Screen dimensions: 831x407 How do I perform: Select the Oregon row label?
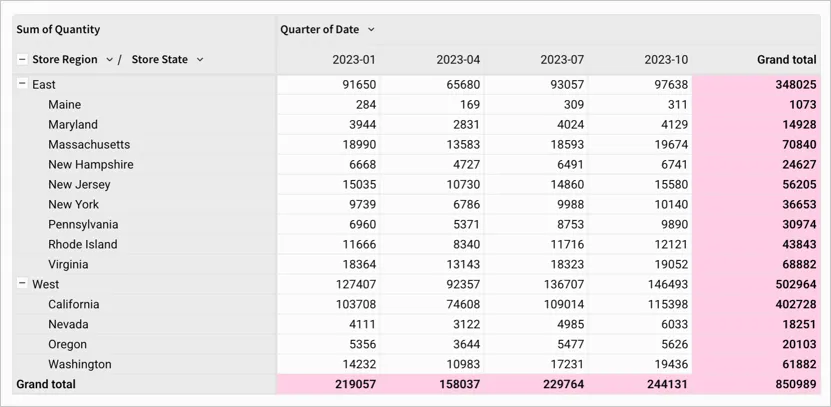pyautogui.click(x=67, y=344)
